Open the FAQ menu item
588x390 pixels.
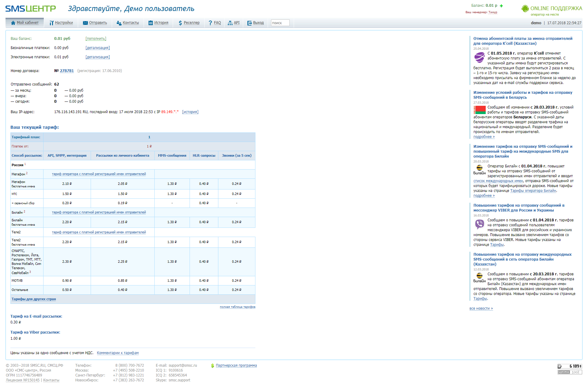point(217,23)
